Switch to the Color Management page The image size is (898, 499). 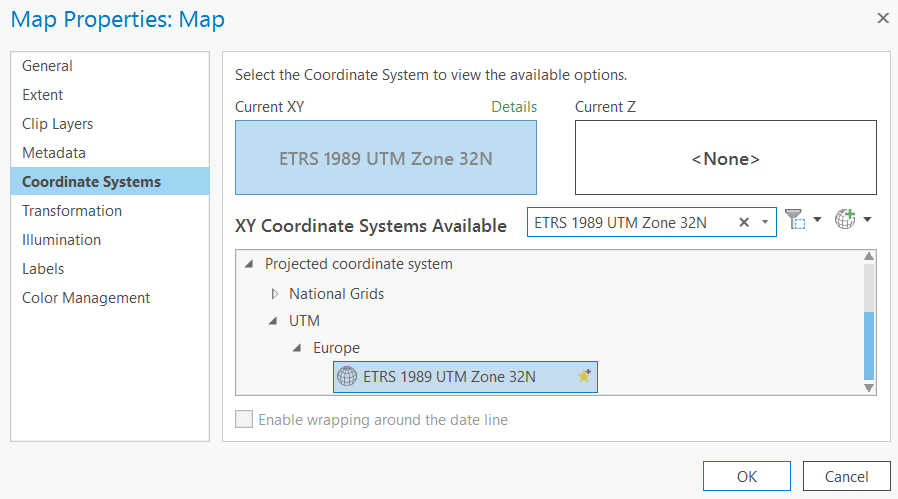[x=86, y=298]
